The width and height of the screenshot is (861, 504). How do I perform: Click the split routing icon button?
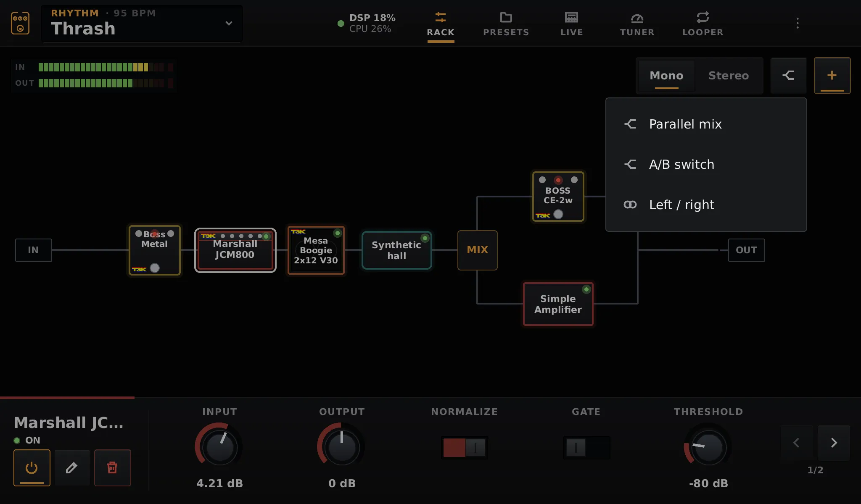pyautogui.click(x=788, y=76)
